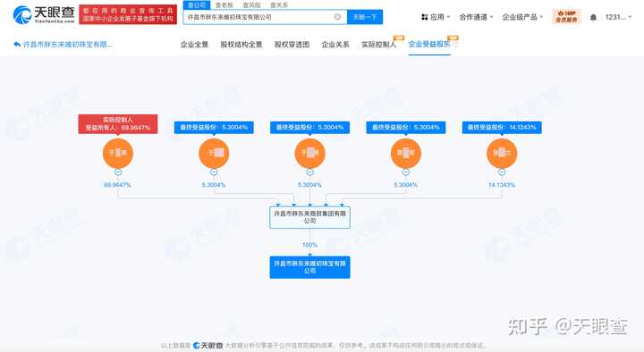
Task: Open the 股权结构全景 tab
Action: (x=241, y=45)
